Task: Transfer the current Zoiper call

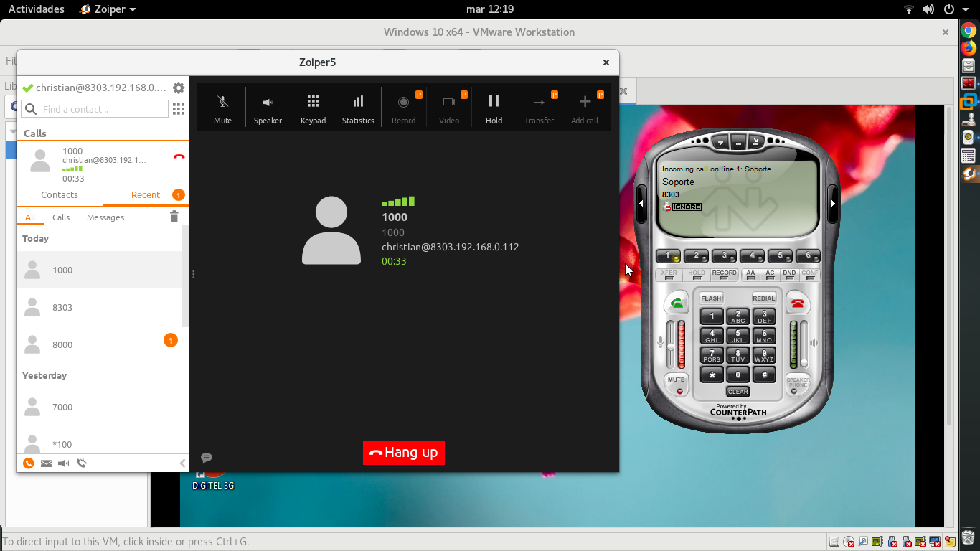Action: [x=539, y=108]
